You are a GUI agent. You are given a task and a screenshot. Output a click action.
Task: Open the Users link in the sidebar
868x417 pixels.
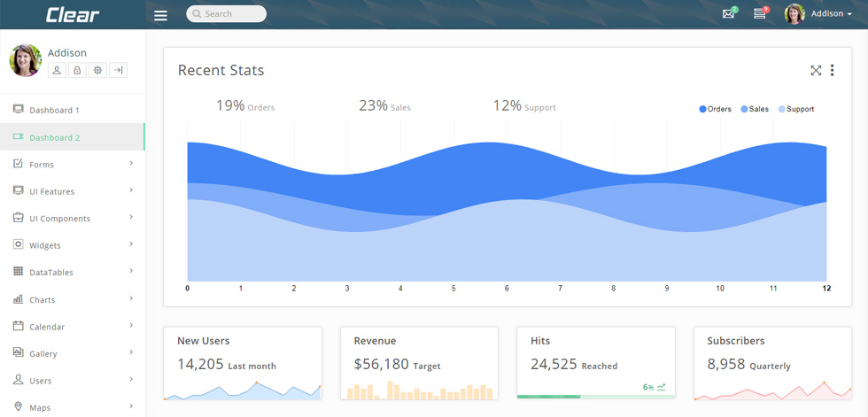41,381
